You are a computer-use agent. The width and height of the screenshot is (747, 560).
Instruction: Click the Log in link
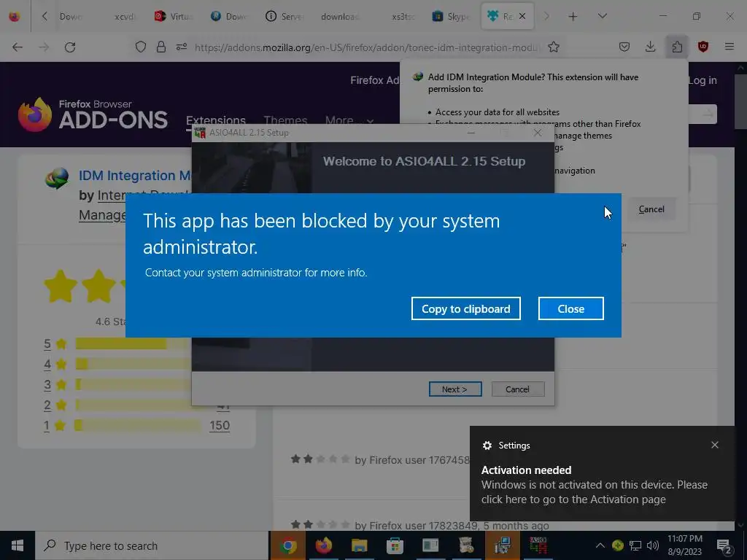click(x=703, y=80)
